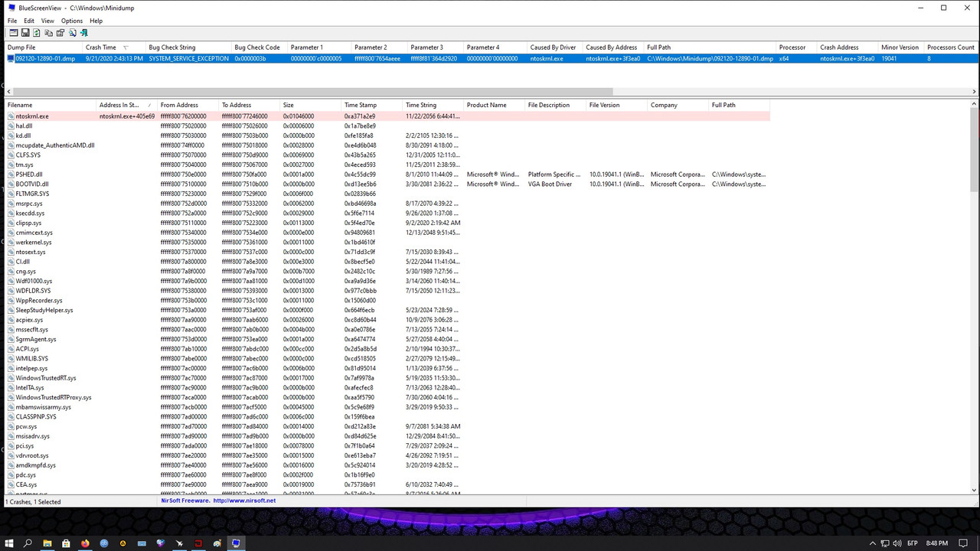Screen dimensions: 980x551
Task: Click the dump file icon for 092120-12890-01.dmp
Action: tap(11, 58)
